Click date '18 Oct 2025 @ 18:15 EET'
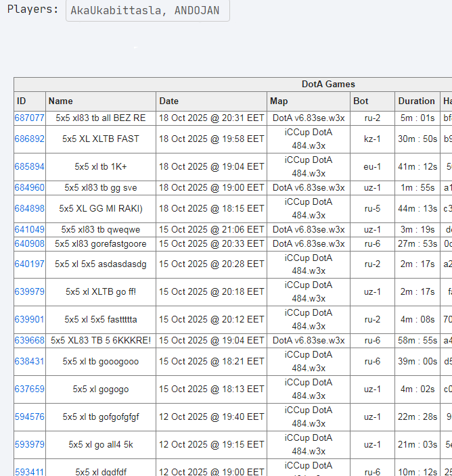452x476 pixels. 211,208
